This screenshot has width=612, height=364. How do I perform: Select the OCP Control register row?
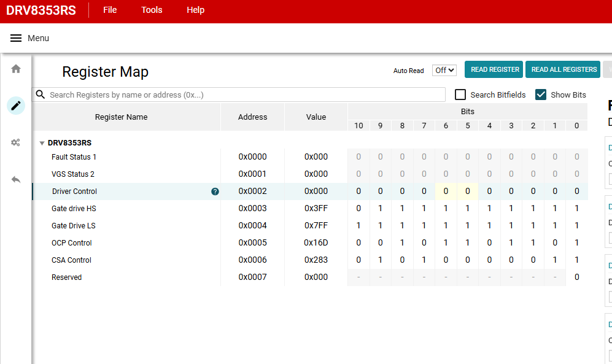click(x=310, y=242)
